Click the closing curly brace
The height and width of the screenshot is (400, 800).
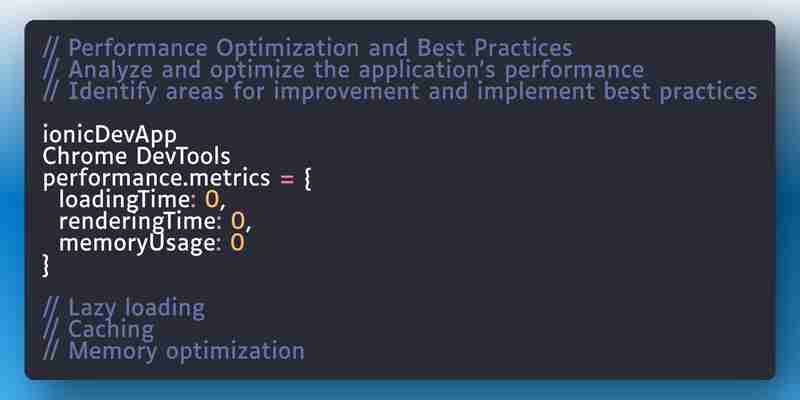(x=46, y=266)
